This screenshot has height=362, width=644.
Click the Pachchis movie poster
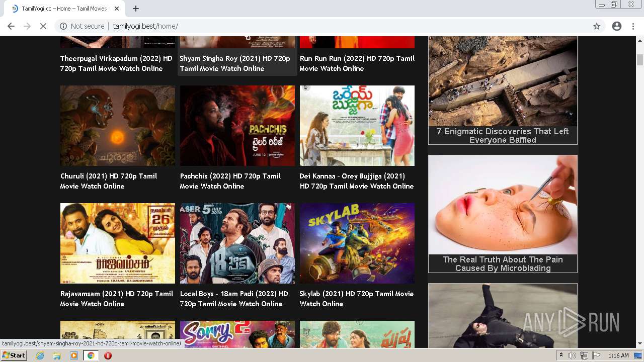(237, 126)
